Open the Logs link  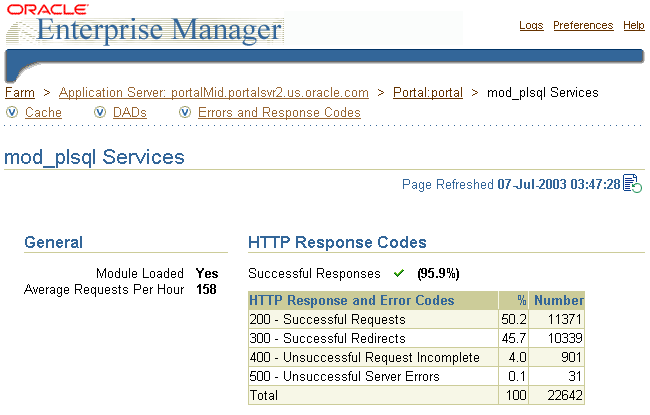click(x=531, y=25)
